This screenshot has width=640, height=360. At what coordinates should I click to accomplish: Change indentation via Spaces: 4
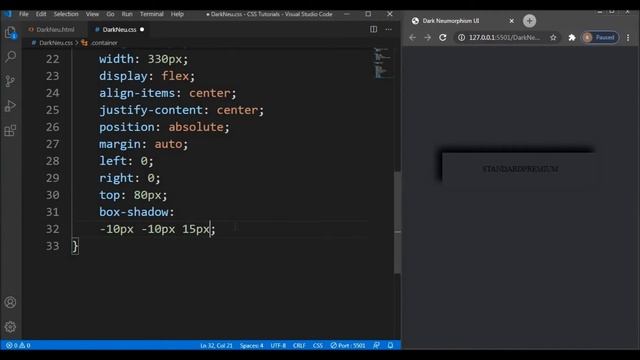251,345
